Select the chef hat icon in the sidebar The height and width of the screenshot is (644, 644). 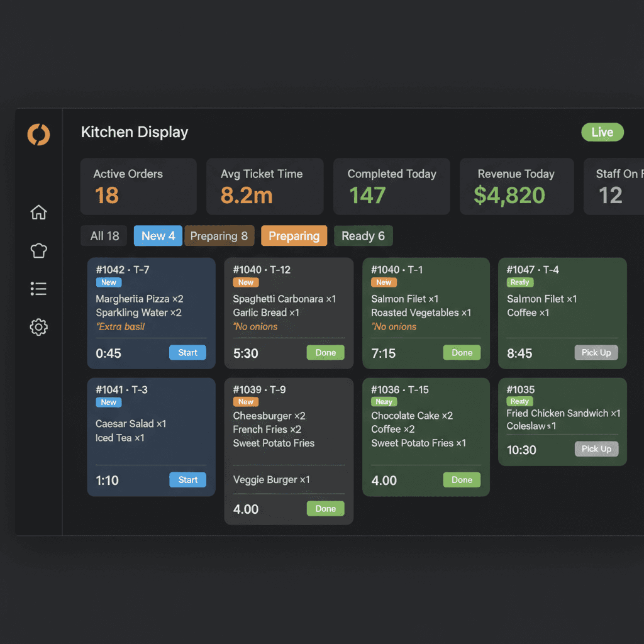pyautogui.click(x=38, y=250)
